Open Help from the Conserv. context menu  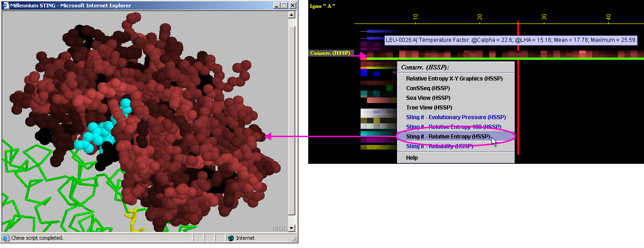coord(412,158)
